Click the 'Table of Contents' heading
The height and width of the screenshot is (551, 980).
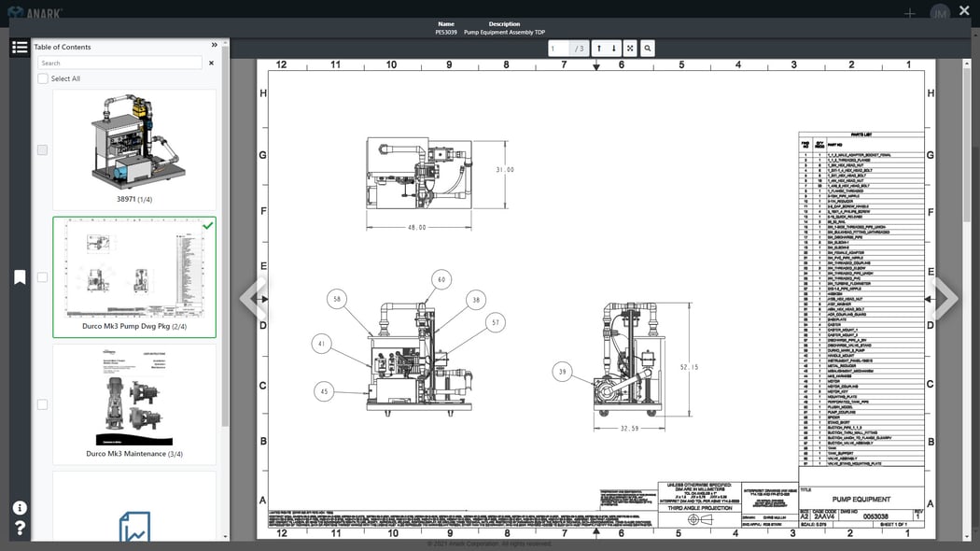tap(63, 47)
